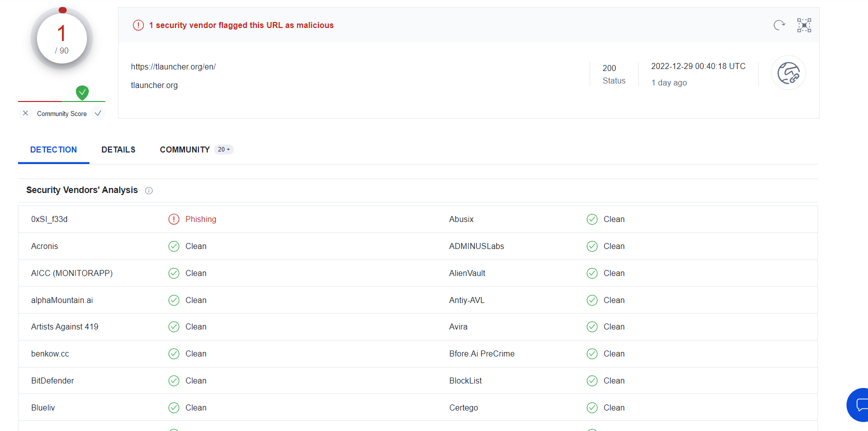Click clean check icon for ADMINUSLabs
The height and width of the screenshot is (431, 868).
coord(592,246)
